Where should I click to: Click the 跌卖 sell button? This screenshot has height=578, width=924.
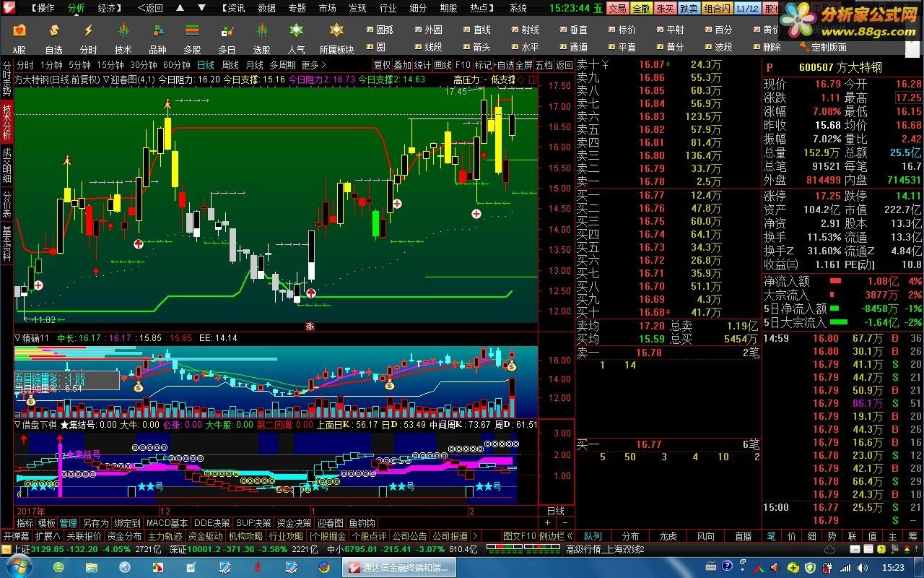tap(689, 9)
